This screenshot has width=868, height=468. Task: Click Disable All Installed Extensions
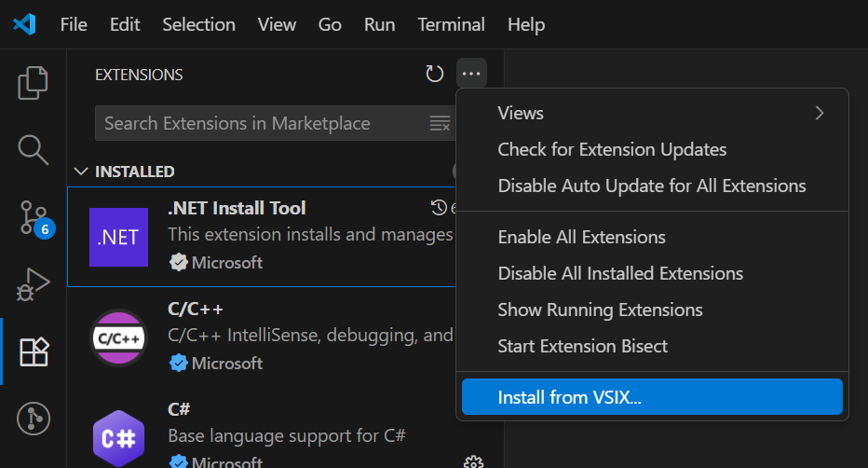pos(620,273)
